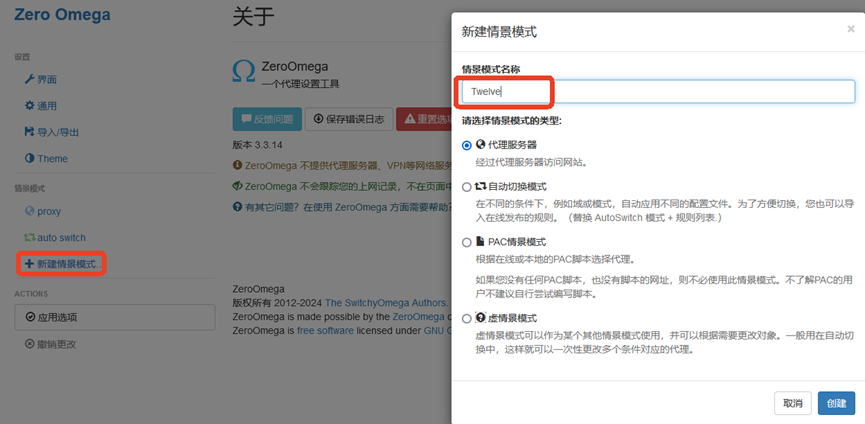Screen dimensions: 865x424
Task: Click the speech bubble icon in 反馈问题
Action: (246, 119)
